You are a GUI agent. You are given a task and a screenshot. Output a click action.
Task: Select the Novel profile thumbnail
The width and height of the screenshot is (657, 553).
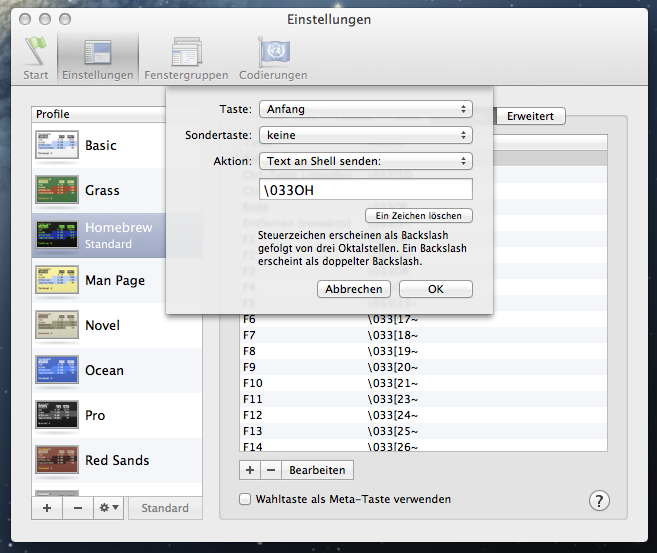pyautogui.click(x=57, y=325)
